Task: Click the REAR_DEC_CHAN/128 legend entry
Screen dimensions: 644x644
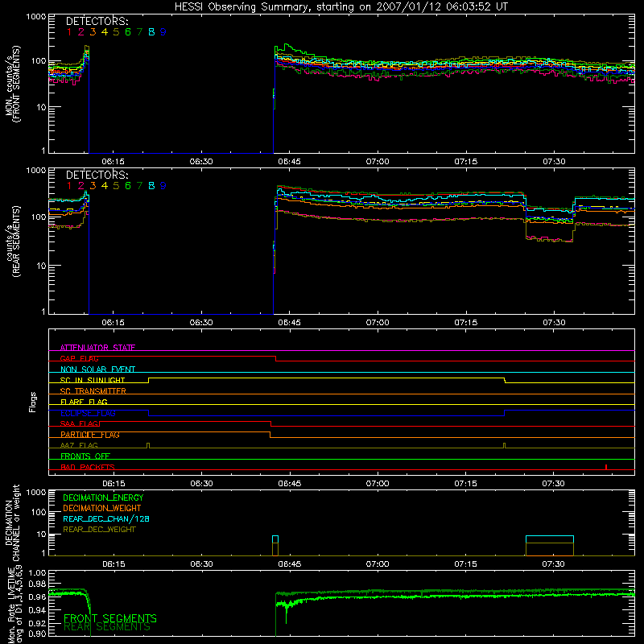Action: point(106,518)
